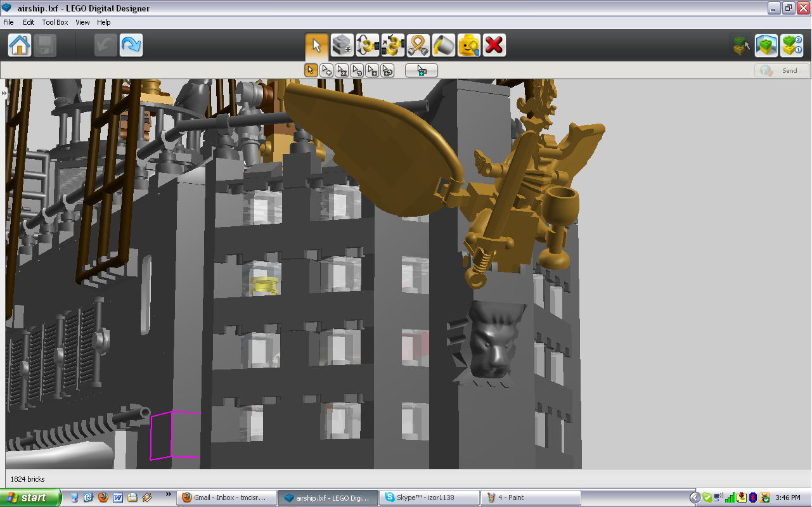Switch to Building Guide mode
Screen dimensions: 812x507
pyautogui.click(x=792, y=46)
